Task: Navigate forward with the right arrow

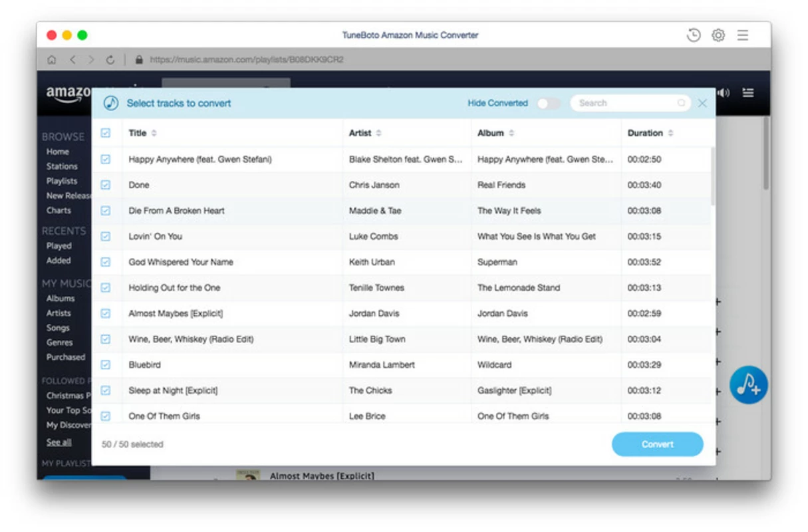Action: pos(91,60)
